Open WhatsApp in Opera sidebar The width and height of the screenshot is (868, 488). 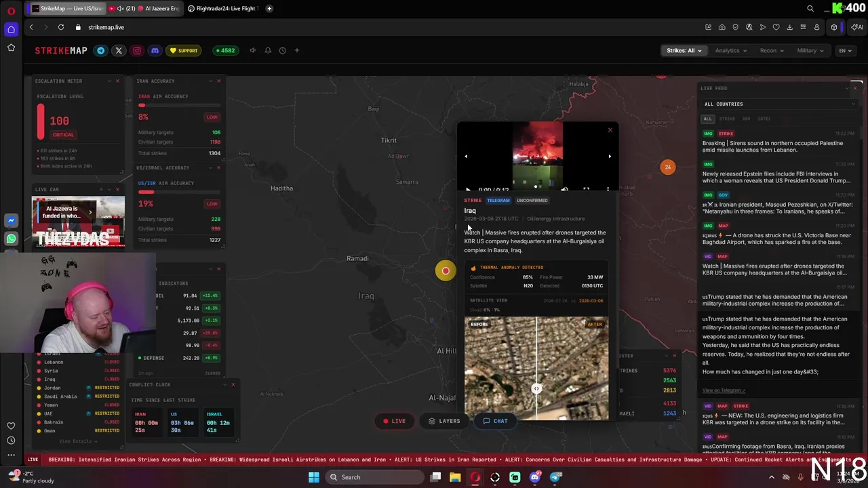click(x=11, y=239)
